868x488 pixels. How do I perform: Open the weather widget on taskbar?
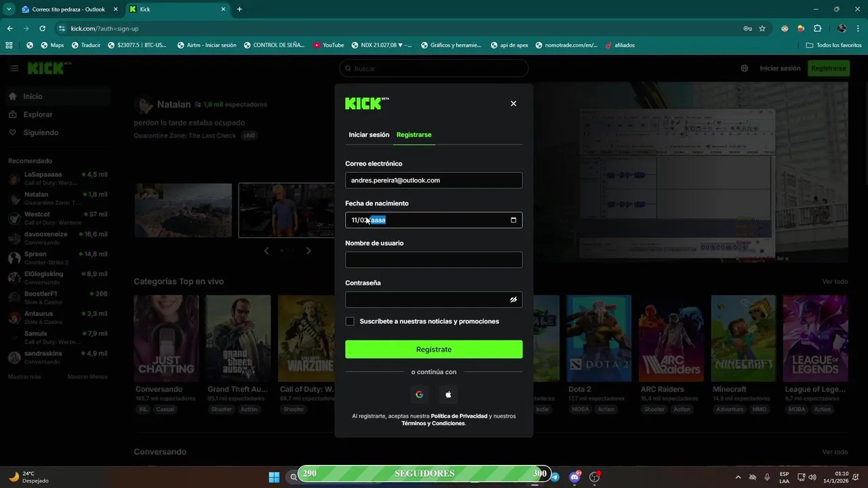point(28,477)
